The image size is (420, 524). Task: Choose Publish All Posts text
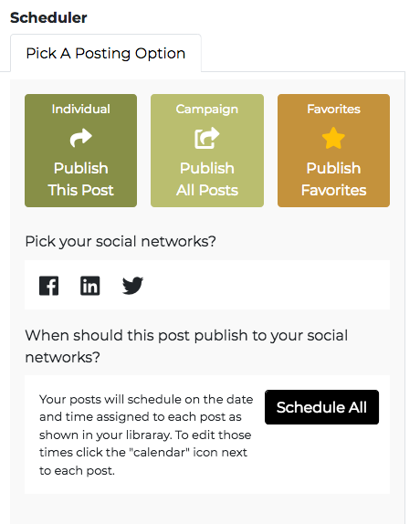coord(207,179)
